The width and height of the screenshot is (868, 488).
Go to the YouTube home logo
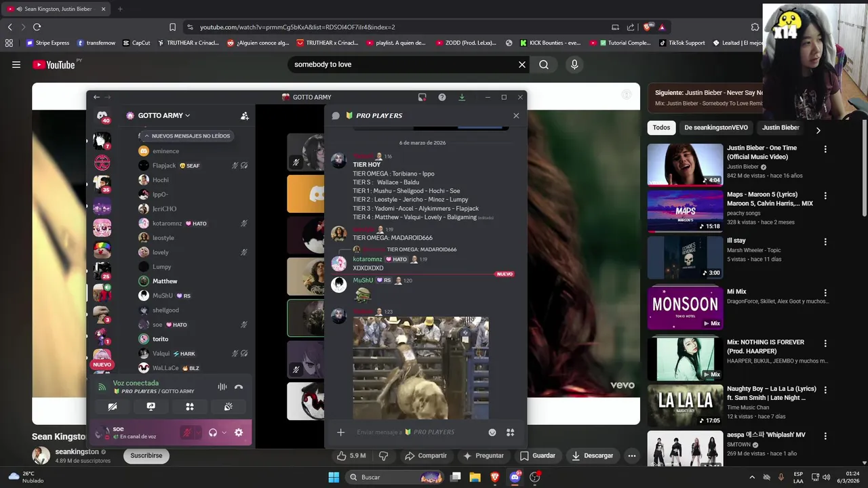[x=54, y=65]
